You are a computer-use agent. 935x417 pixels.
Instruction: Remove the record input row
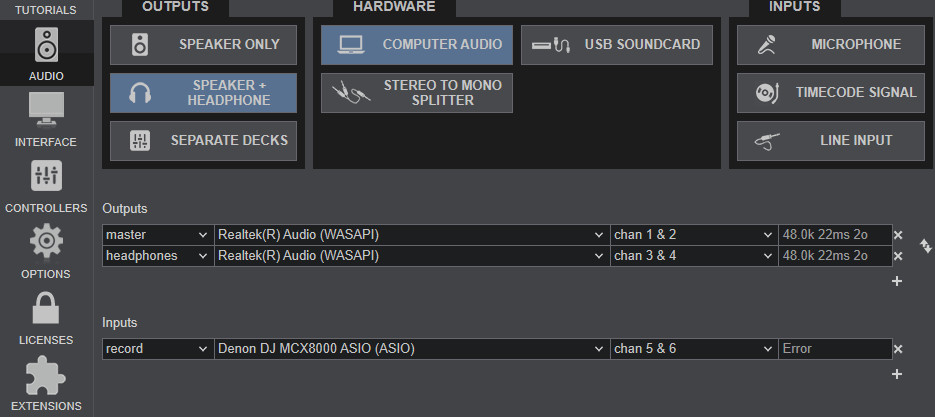click(x=898, y=349)
